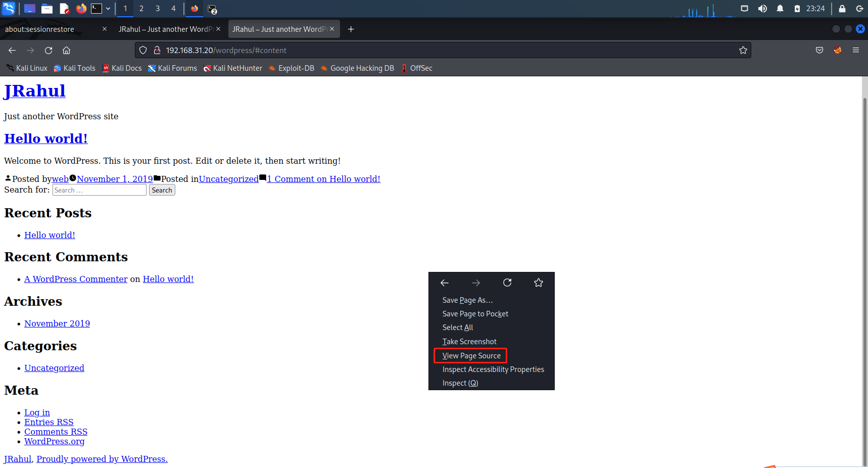868x468 pixels.
Task: Open the Kali Tools bookmark
Action: (74, 68)
